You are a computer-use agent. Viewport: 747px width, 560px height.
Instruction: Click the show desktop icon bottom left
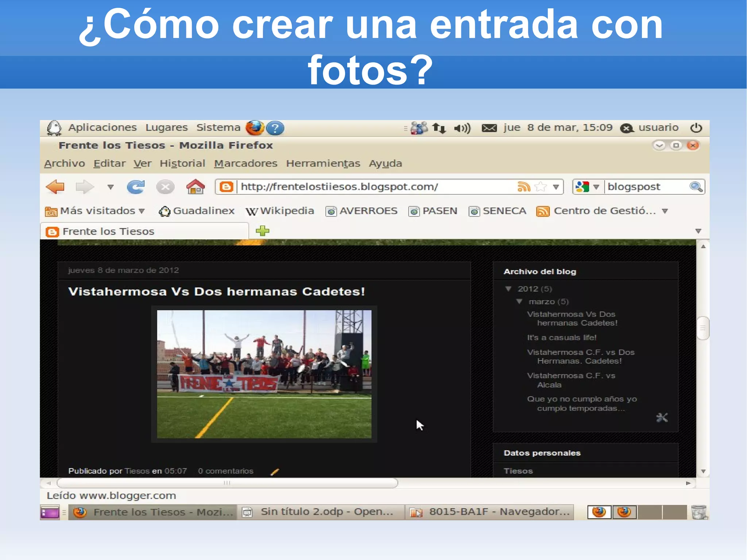coord(50,513)
